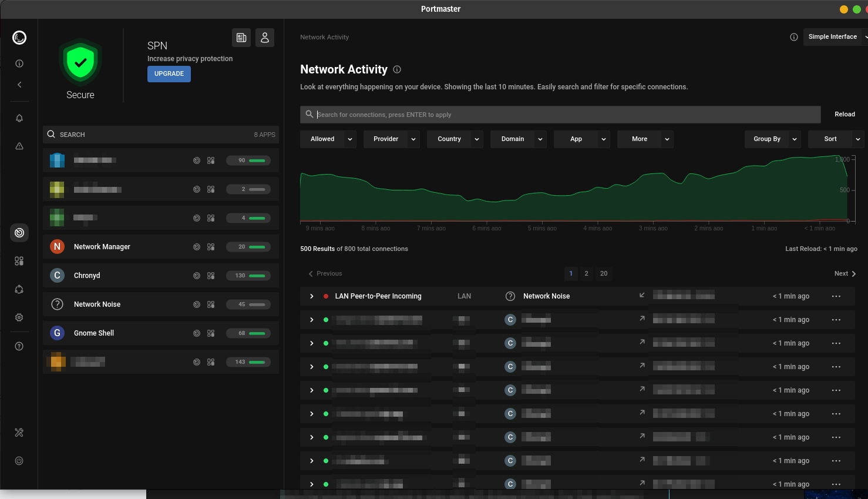Open the user account profile icon
Screen dimensions: 868x499
[x=265, y=38]
